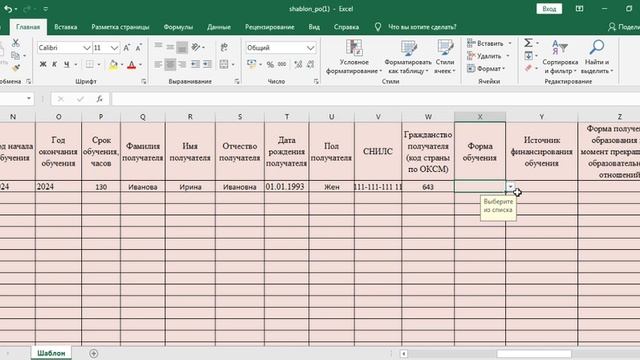Switch to the Вставка tab
The image size is (640, 360).
coord(66,27)
